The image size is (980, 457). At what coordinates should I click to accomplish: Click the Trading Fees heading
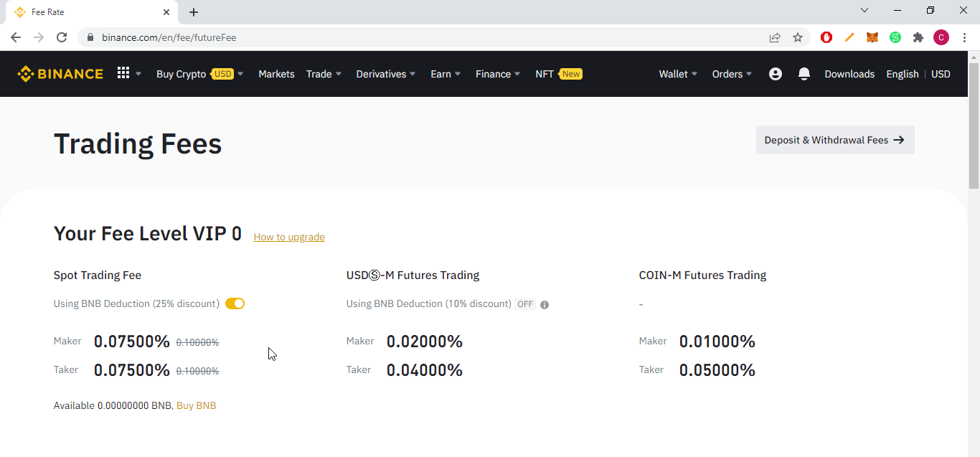pyautogui.click(x=138, y=143)
